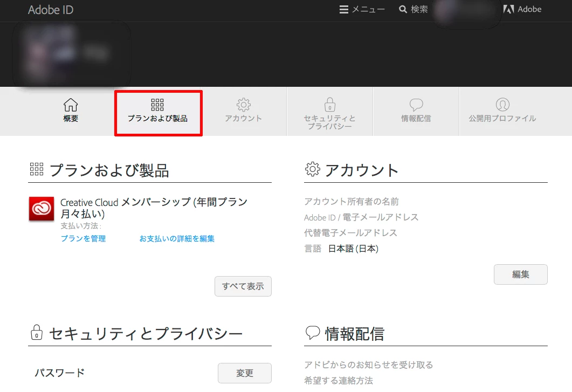Click the 検索 label in the header

click(419, 9)
